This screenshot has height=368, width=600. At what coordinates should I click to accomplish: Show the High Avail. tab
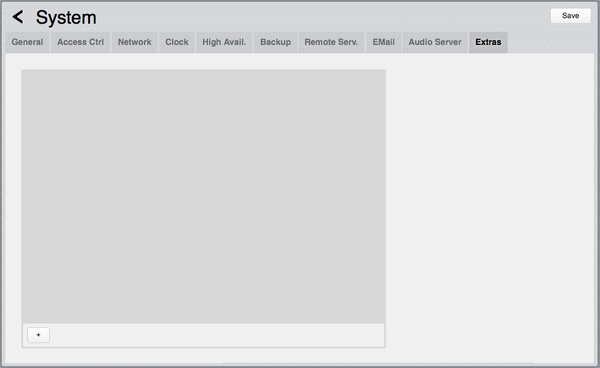tap(224, 42)
